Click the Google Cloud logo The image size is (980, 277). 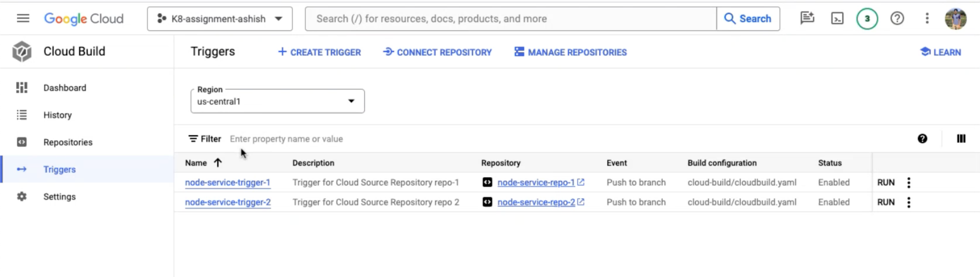[x=84, y=19]
